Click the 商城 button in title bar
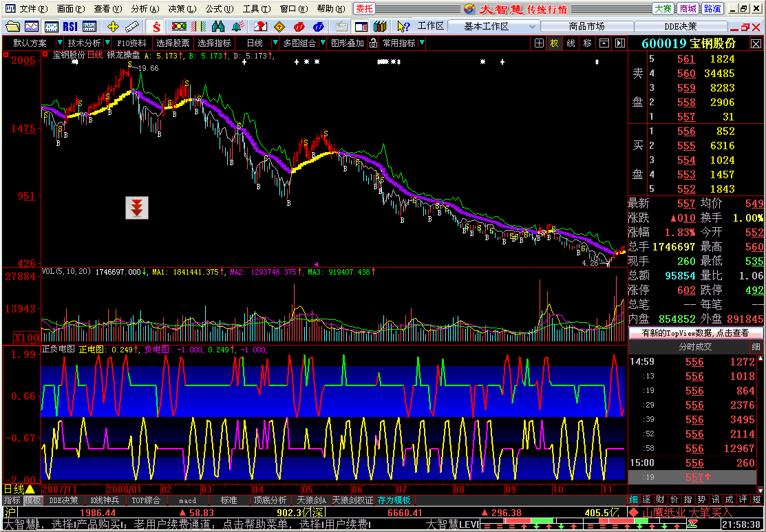The height and width of the screenshot is (532, 766). (x=688, y=9)
